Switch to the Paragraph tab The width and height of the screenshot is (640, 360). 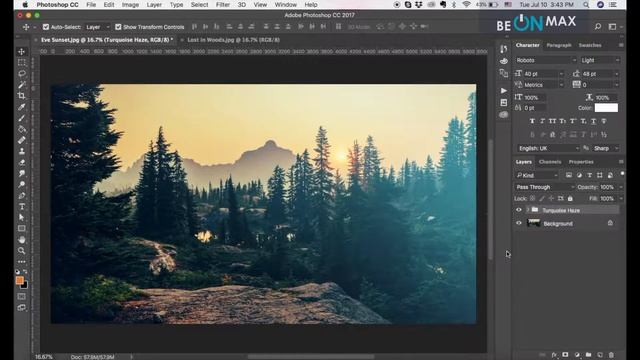coord(559,45)
